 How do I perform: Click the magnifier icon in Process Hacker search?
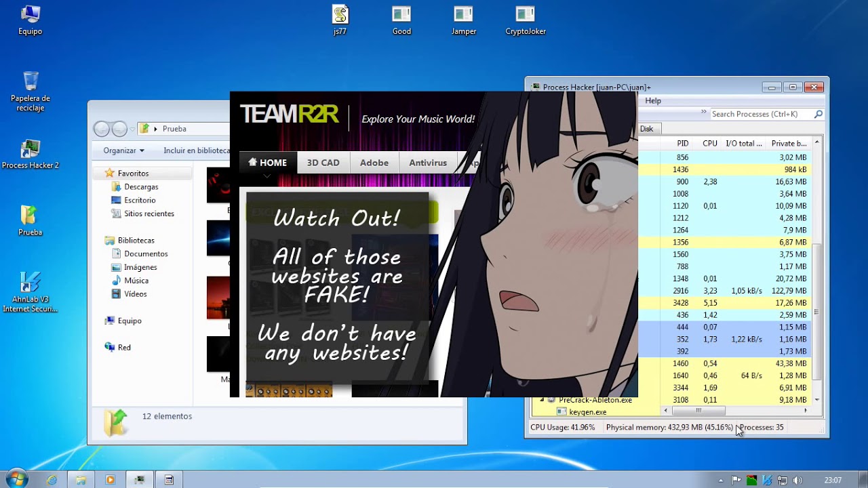coord(818,114)
